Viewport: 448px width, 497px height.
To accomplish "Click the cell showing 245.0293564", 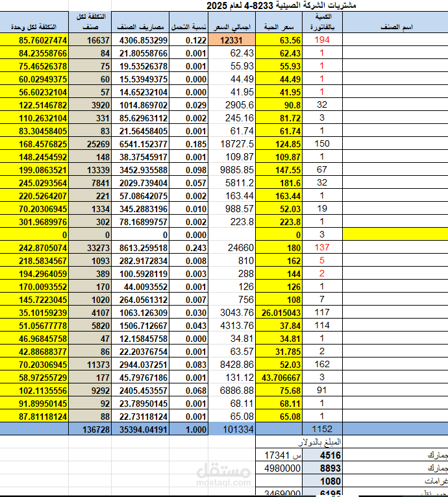I will coord(34,183).
